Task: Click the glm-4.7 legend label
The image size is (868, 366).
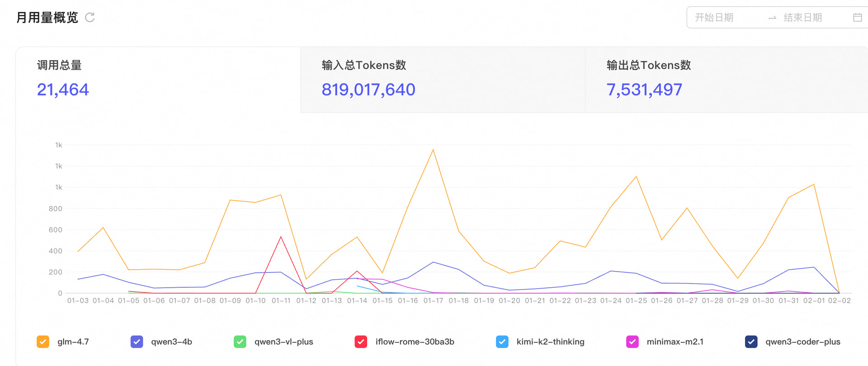Action: click(73, 342)
